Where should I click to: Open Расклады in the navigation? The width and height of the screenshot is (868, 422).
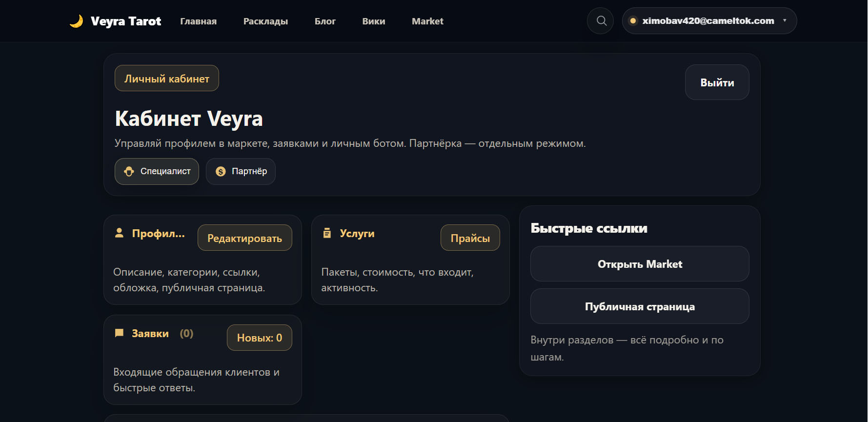[265, 21]
